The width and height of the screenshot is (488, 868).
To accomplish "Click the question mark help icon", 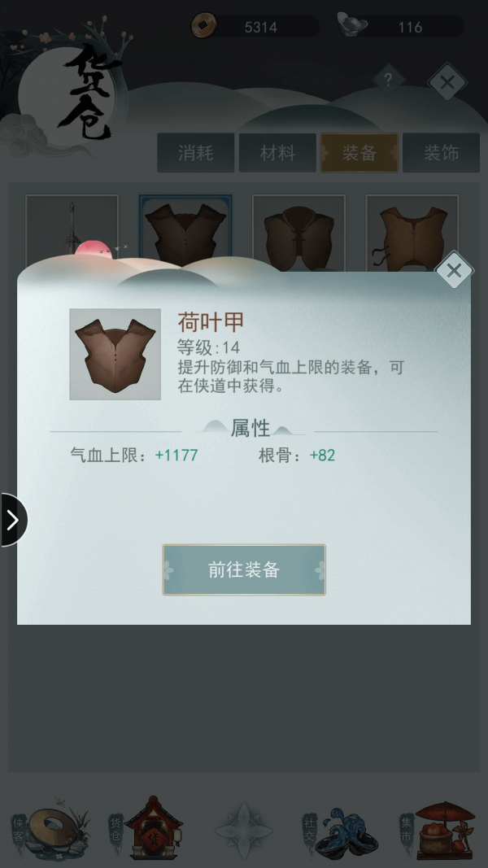I will tap(388, 81).
